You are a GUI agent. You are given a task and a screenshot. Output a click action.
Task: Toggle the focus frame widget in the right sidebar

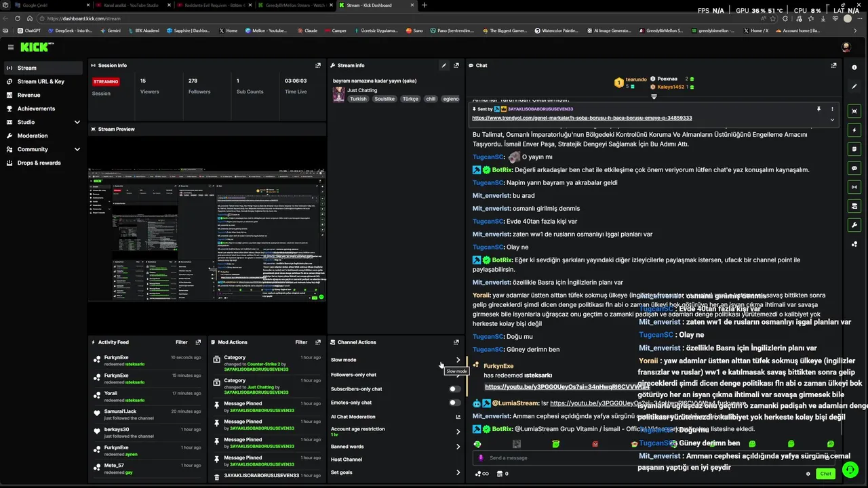coord(854,110)
